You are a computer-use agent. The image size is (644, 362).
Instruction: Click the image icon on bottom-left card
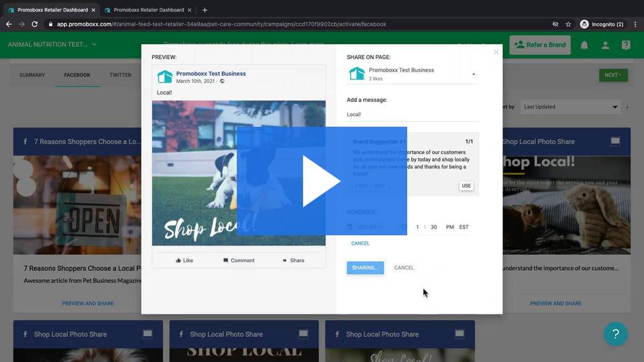pyautogui.click(x=148, y=334)
